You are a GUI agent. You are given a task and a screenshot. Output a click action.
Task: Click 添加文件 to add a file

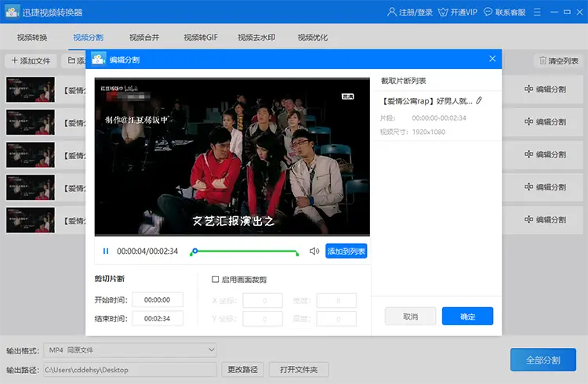click(x=31, y=61)
